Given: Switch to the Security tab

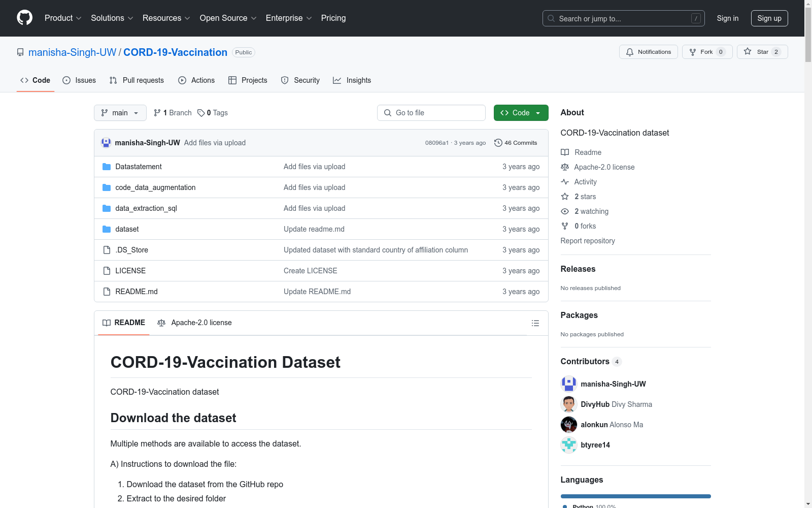Looking at the screenshot, I should point(300,80).
